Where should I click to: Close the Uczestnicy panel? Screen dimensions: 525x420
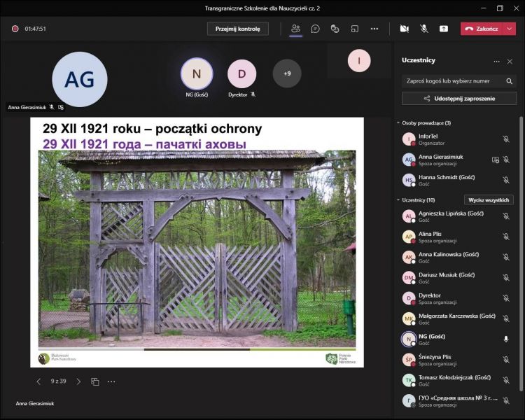(510, 61)
